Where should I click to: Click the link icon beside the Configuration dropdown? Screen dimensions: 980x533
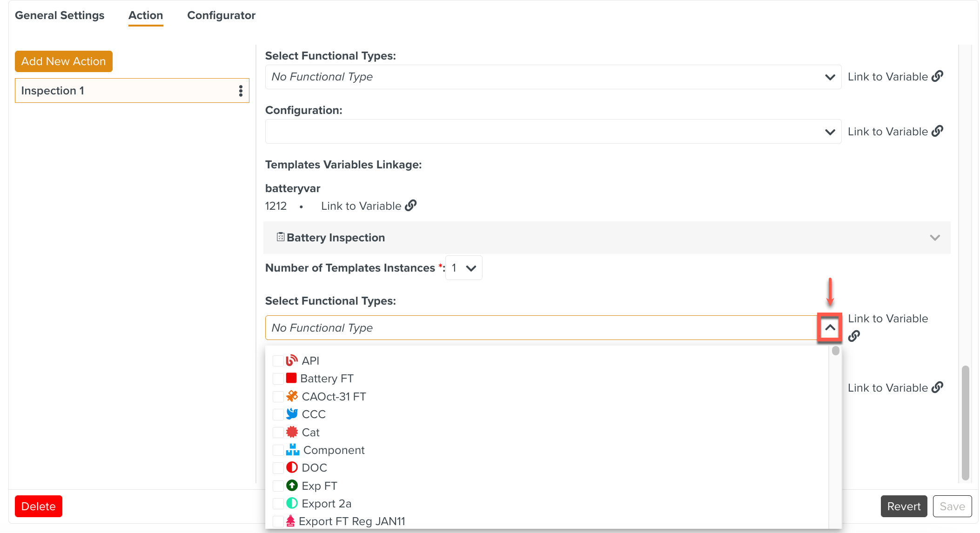point(937,131)
